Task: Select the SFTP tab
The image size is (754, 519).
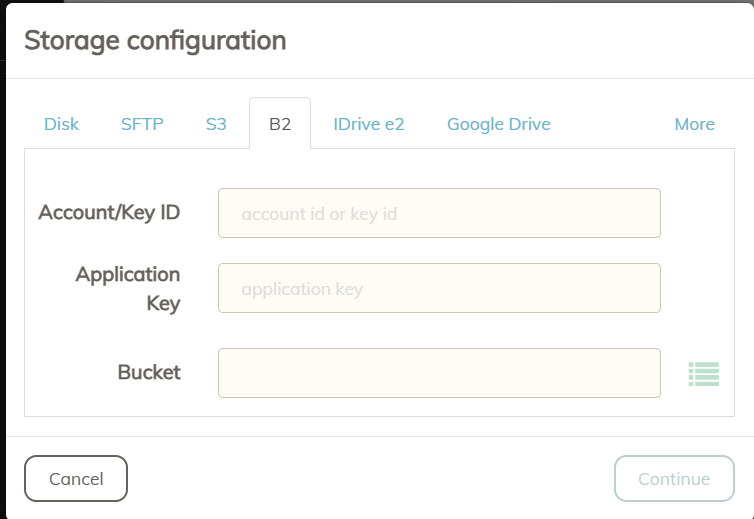Action: tap(142, 124)
